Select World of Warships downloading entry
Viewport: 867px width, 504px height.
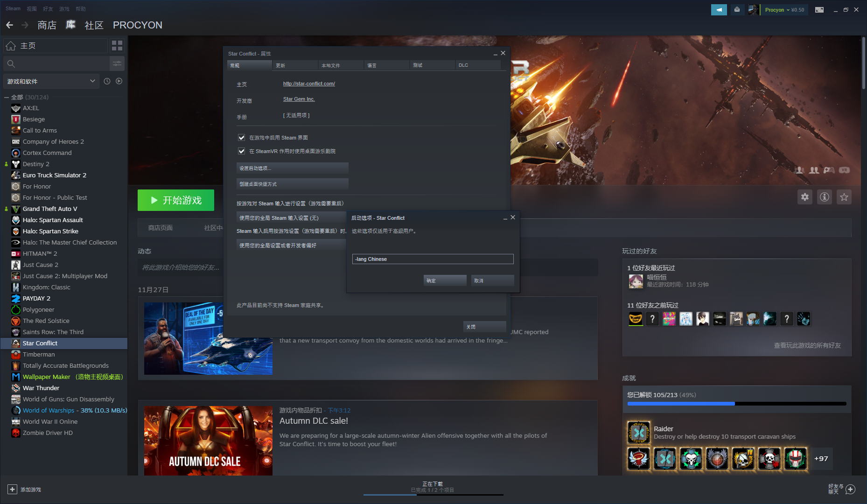coord(75,410)
